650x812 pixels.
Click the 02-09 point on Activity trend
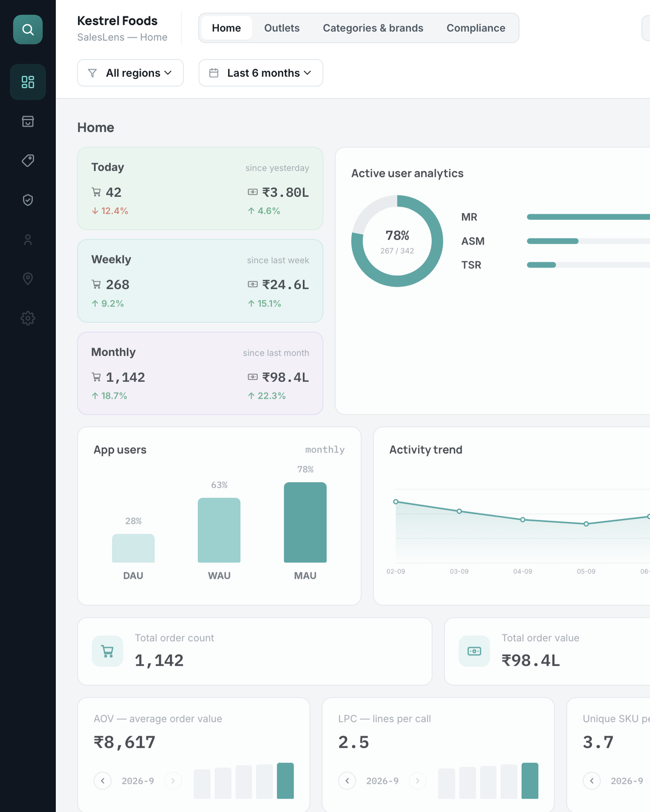point(396,502)
